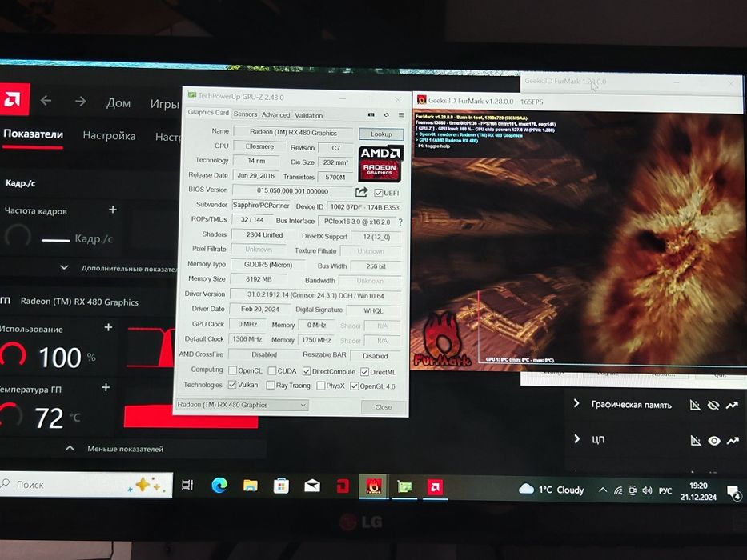Viewport: 747px width, 560px height.
Task: Switch to the Advanced tab in GPU-Z
Action: coord(276,114)
